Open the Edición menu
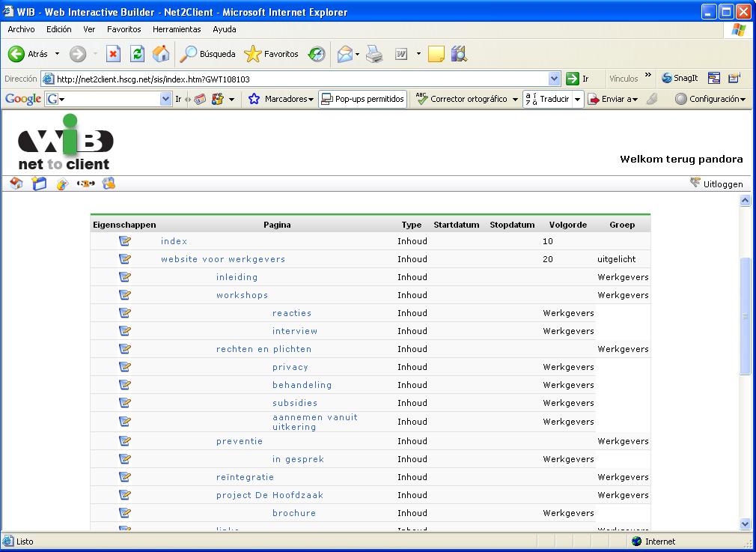756x552 pixels. pyautogui.click(x=59, y=29)
